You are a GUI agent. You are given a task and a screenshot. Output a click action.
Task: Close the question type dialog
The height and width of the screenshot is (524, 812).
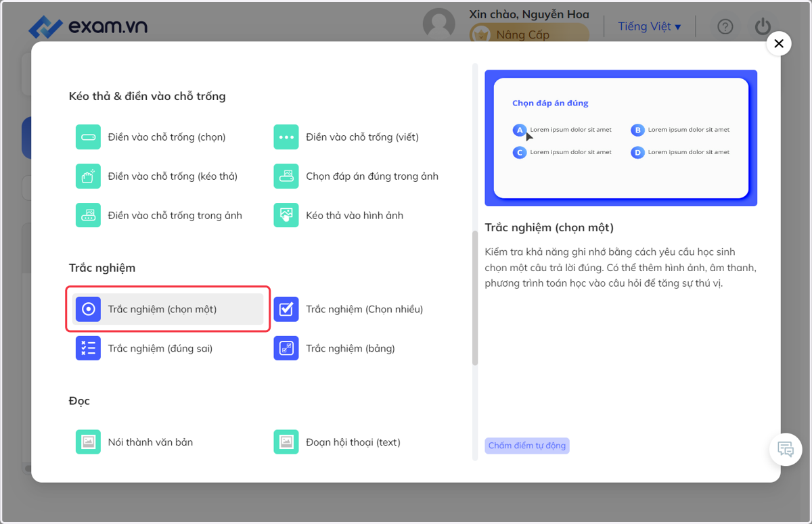(x=779, y=44)
